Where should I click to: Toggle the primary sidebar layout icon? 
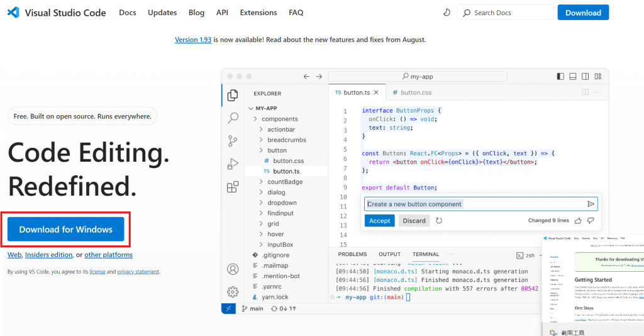coord(560,76)
